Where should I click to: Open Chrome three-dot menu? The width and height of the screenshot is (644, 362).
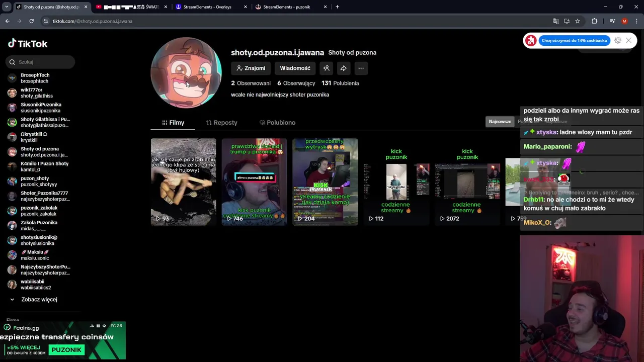point(636,21)
